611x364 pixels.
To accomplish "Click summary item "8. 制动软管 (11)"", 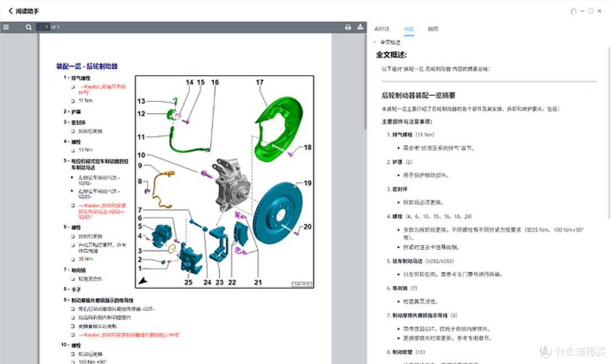I will pyautogui.click(x=406, y=352).
